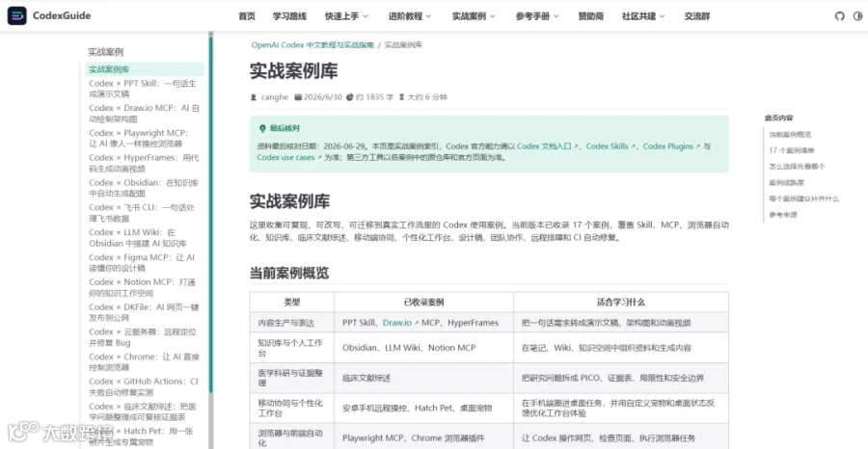Open 赞助商 nav item
868x449 pixels.
590,16
